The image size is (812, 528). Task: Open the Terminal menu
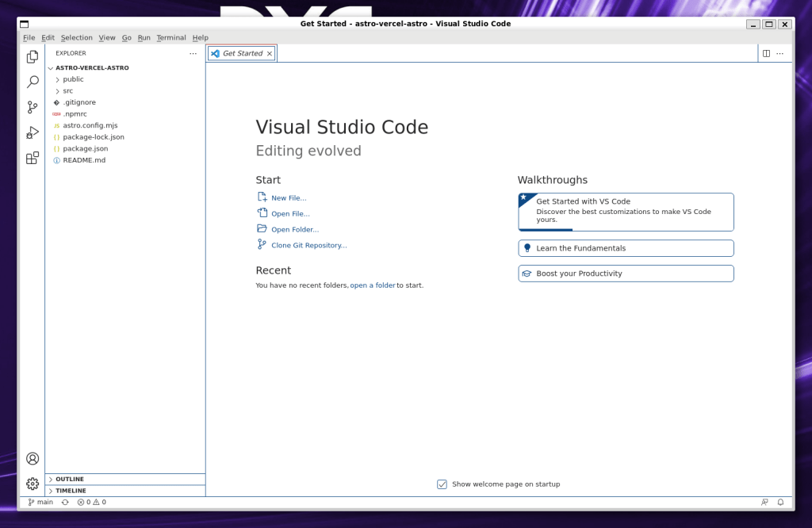click(170, 37)
